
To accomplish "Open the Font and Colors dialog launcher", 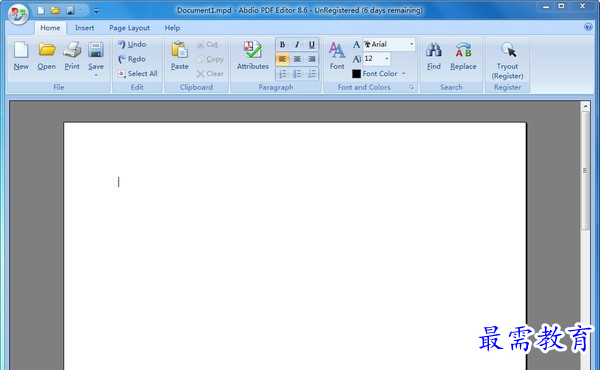I will pyautogui.click(x=411, y=88).
